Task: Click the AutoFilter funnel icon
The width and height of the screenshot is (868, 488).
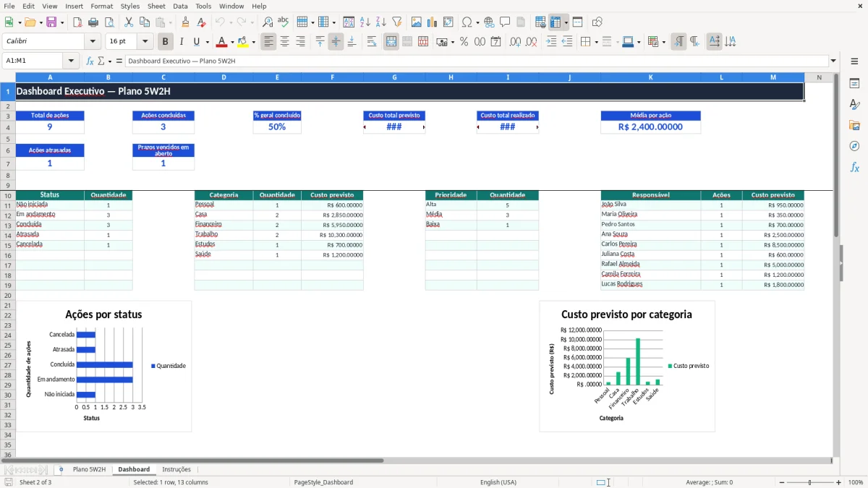Action: point(396,22)
